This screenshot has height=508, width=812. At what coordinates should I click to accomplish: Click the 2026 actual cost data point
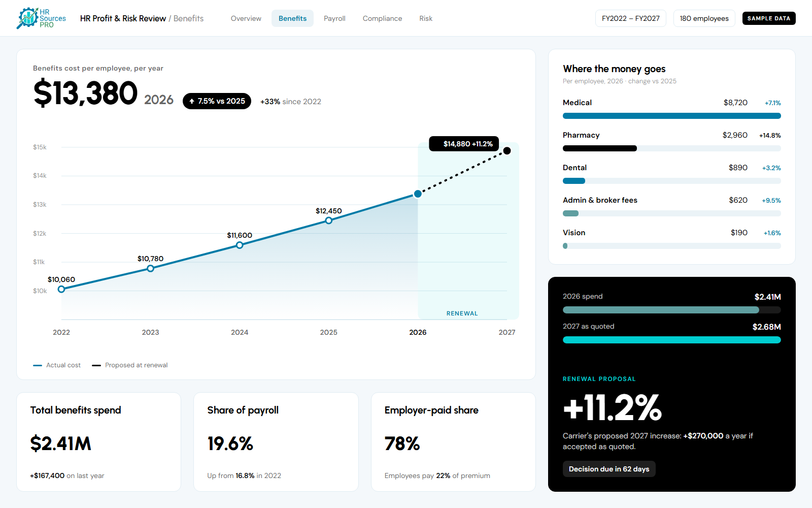(418, 194)
